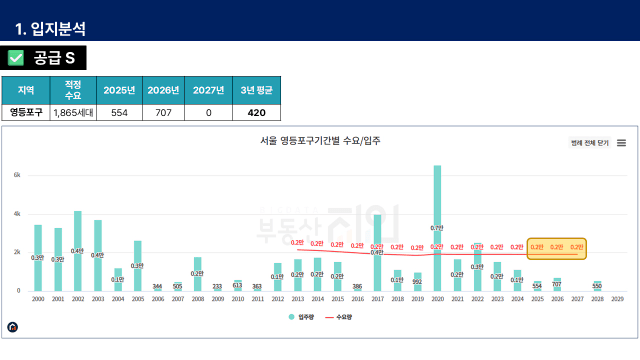640x360 pixels.
Task: Click the 2002 bar in the chart
Action: click(78, 251)
